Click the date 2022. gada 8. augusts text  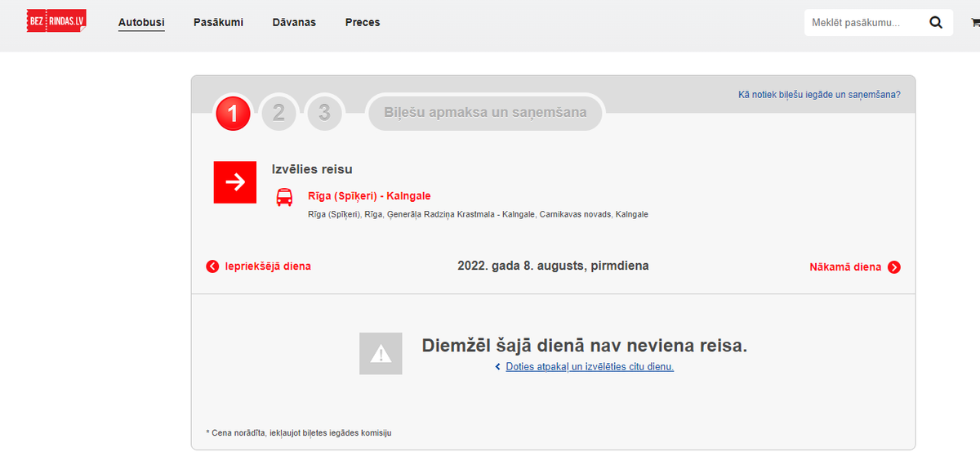point(553,266)
